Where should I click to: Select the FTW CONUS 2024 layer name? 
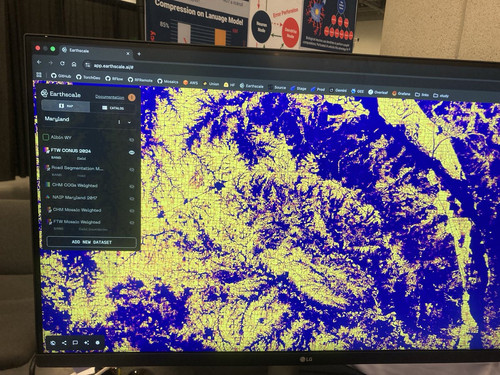pyautogui.click(x=71, y=151)
